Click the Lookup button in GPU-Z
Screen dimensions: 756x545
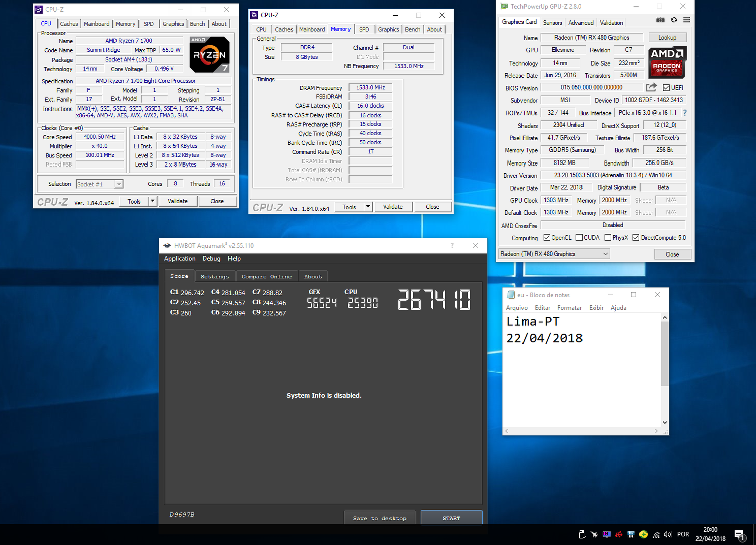[667, 38]
